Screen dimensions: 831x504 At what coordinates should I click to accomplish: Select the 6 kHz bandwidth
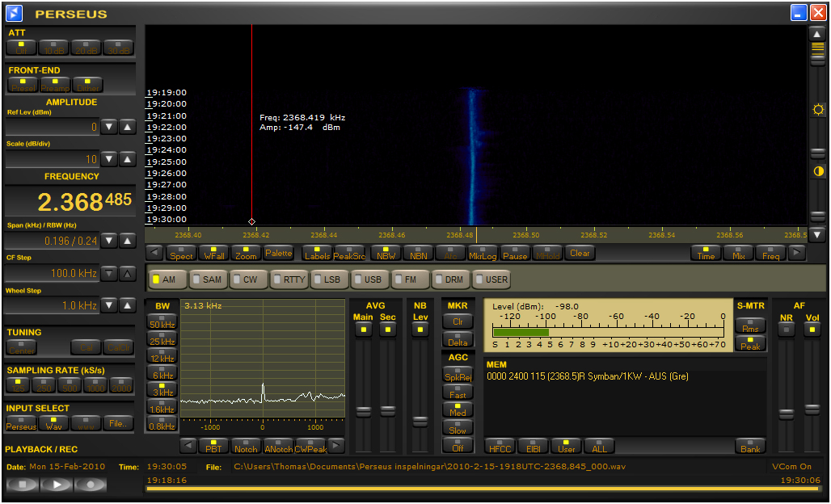pos(162,372)
